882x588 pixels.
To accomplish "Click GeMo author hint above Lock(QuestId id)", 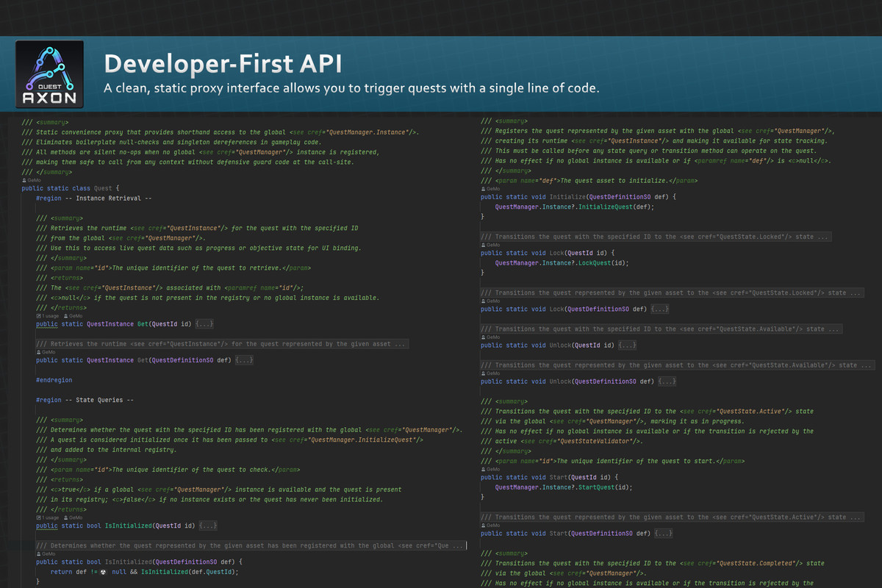I will click(x=490, y=245).
